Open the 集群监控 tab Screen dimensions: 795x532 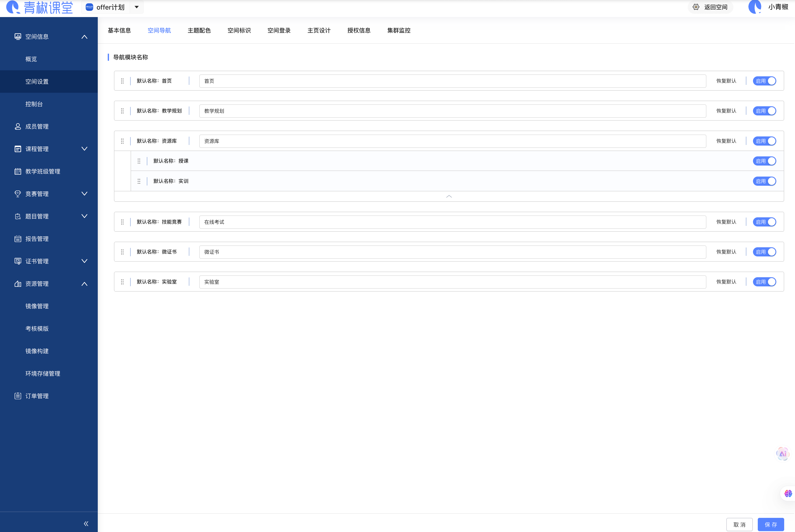399,31
